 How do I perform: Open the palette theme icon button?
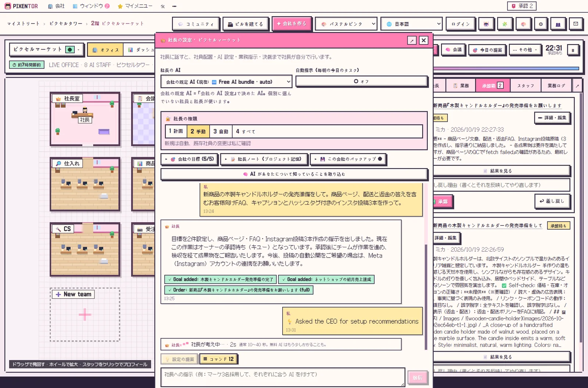click(523, 24)
